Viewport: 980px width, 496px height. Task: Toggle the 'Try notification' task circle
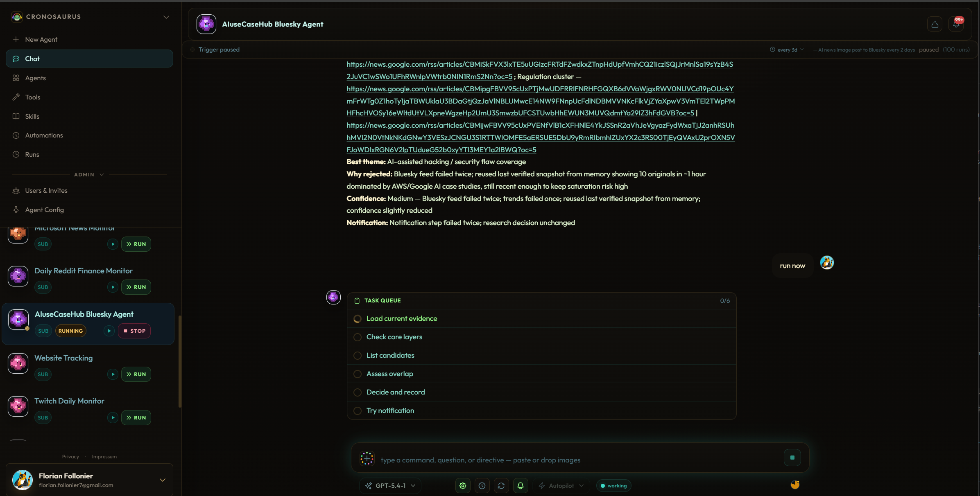358,411
